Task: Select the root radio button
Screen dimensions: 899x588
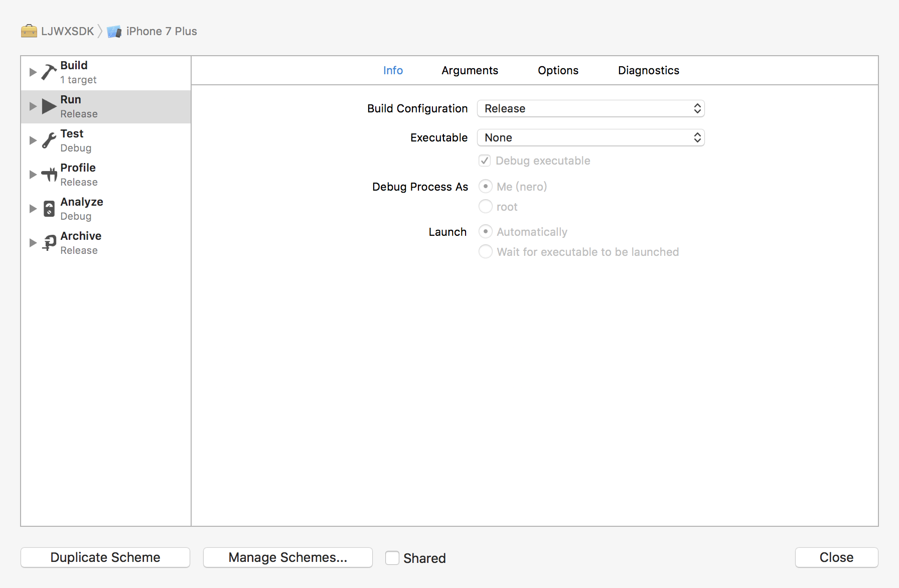Action: [x=485, y=207]
